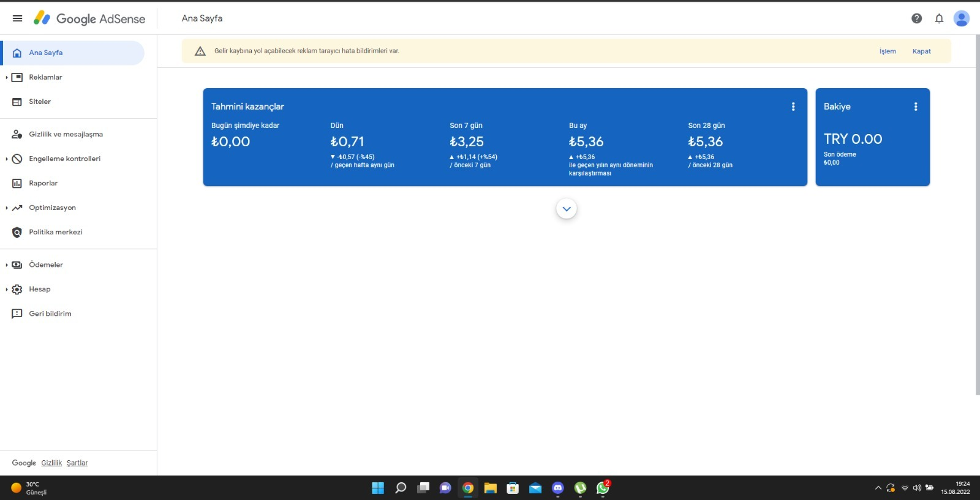Click the Geri bildirim feedback icon
Viewport: 980px width, 500px height.
click(17, 313)
